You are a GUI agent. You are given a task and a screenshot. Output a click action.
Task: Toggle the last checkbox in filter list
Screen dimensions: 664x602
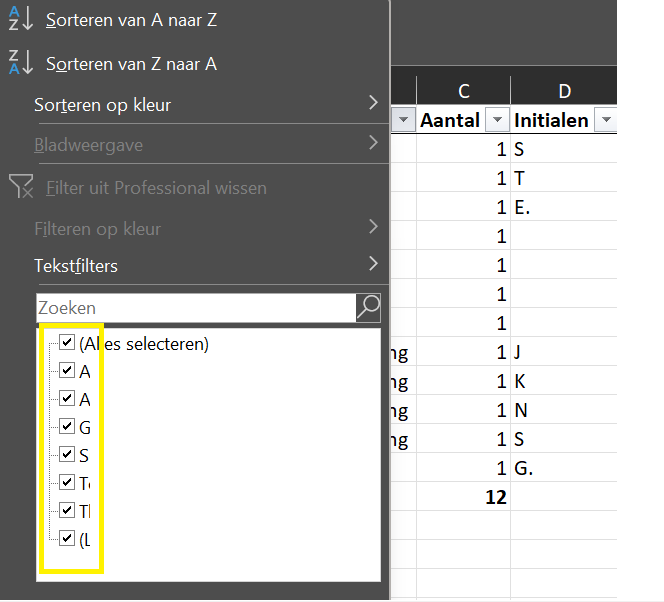click(x=67, y=539)
